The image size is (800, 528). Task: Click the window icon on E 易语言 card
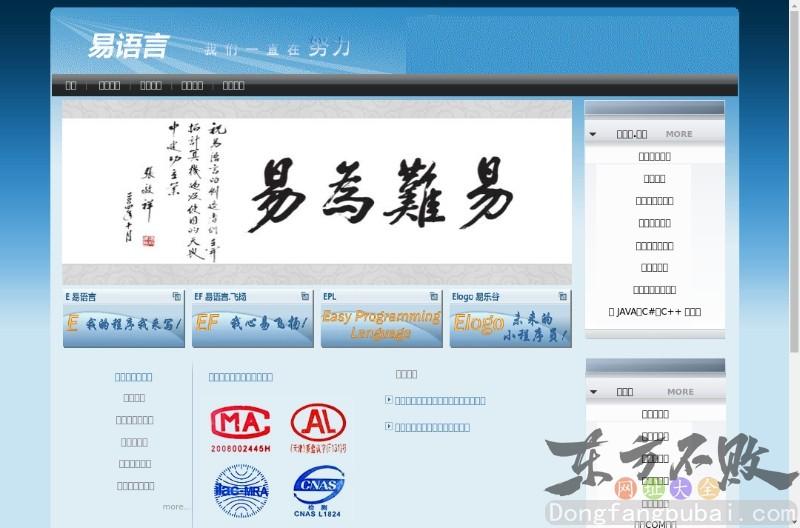click(x=177, y=296)
